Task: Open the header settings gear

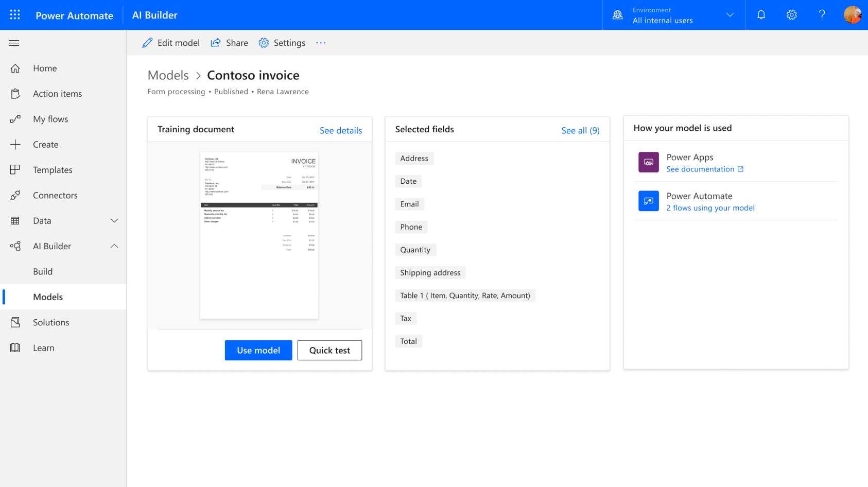Action: [792, 15]
